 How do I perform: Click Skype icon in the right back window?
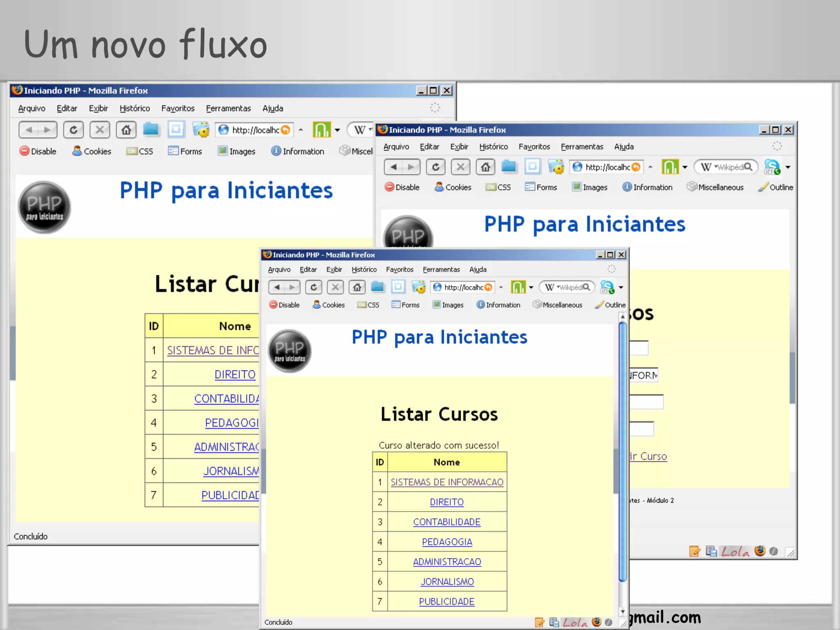coord(772,167)
